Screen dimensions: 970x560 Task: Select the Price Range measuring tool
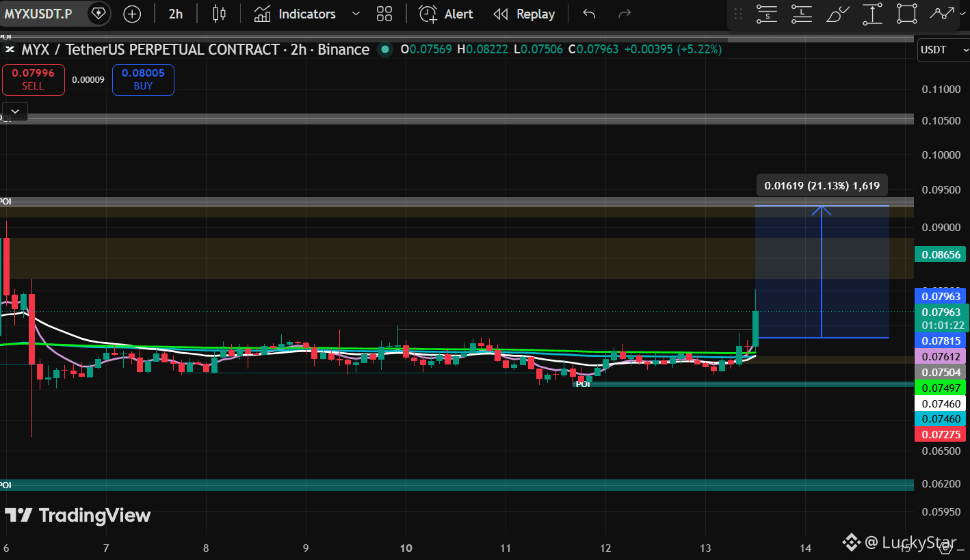872,14
